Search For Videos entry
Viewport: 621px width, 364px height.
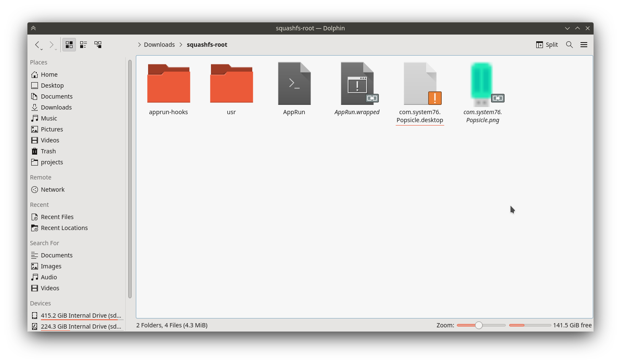coord(77,288)
